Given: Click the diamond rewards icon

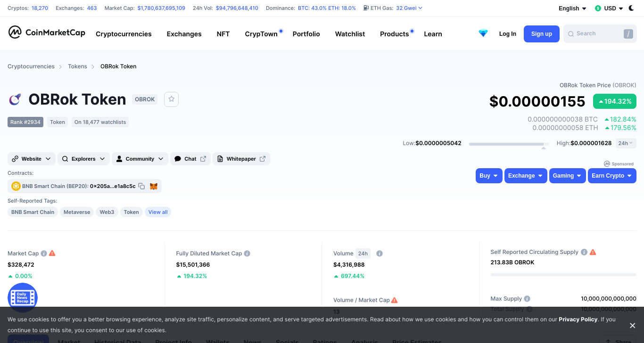Looking at the screenshot, I should (483, 33).
